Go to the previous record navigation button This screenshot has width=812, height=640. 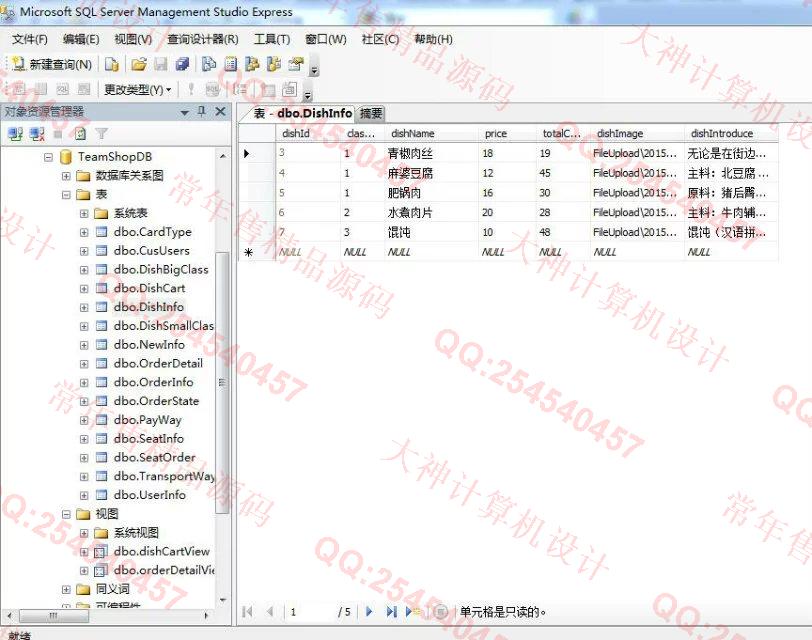coord(269,612)
